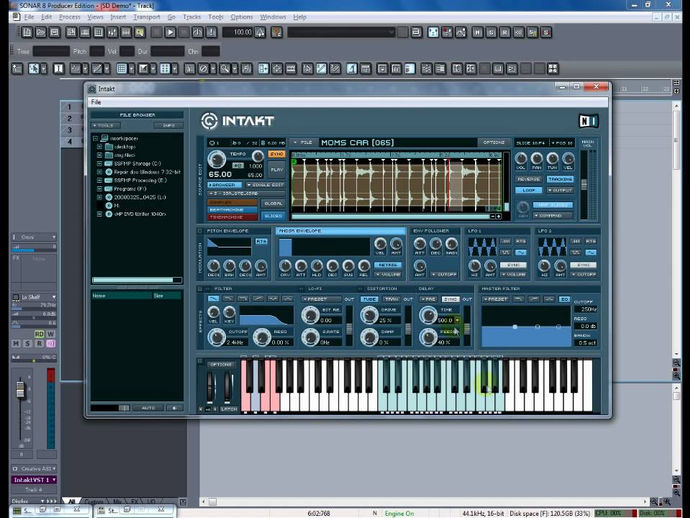Open the Options menu in SONAR
690x518 pixels.
(242, 17)
